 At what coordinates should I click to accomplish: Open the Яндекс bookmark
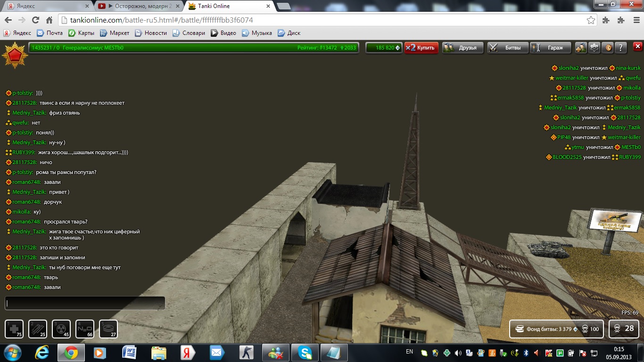tap(17, 33)
